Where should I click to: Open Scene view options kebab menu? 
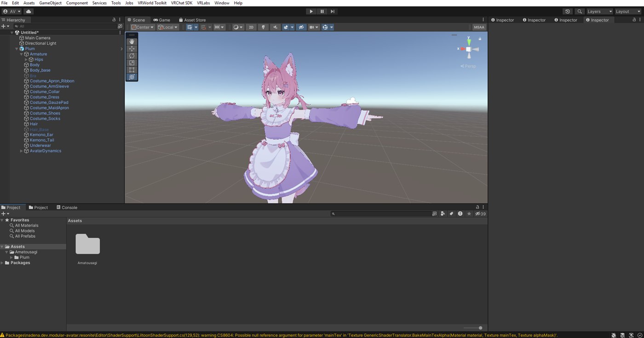tap(483, 20)
